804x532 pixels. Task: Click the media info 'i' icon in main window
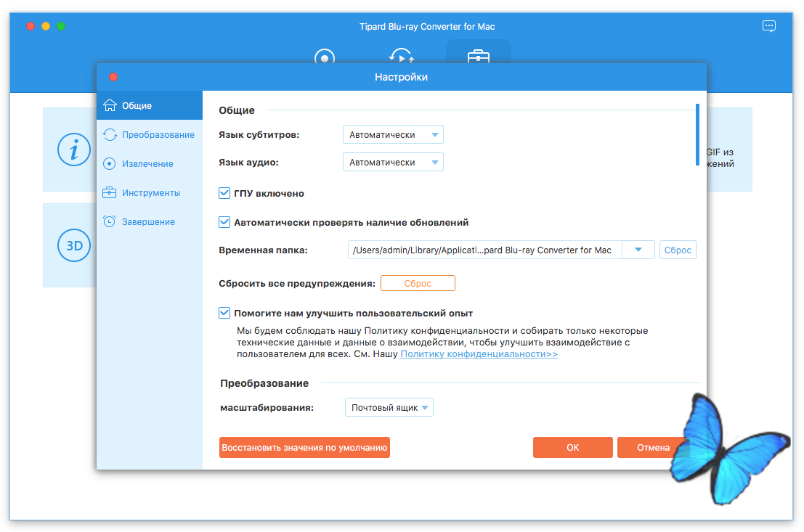[74, 150]
